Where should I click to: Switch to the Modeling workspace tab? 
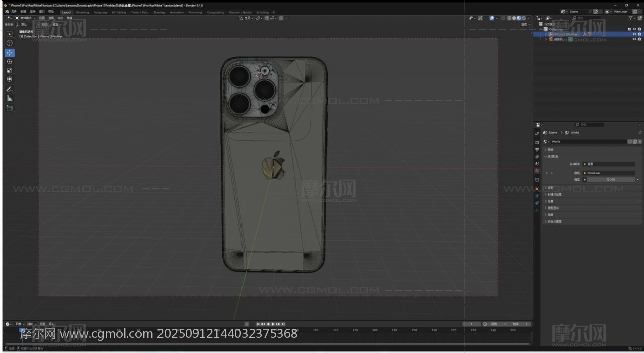pos(83,12)
